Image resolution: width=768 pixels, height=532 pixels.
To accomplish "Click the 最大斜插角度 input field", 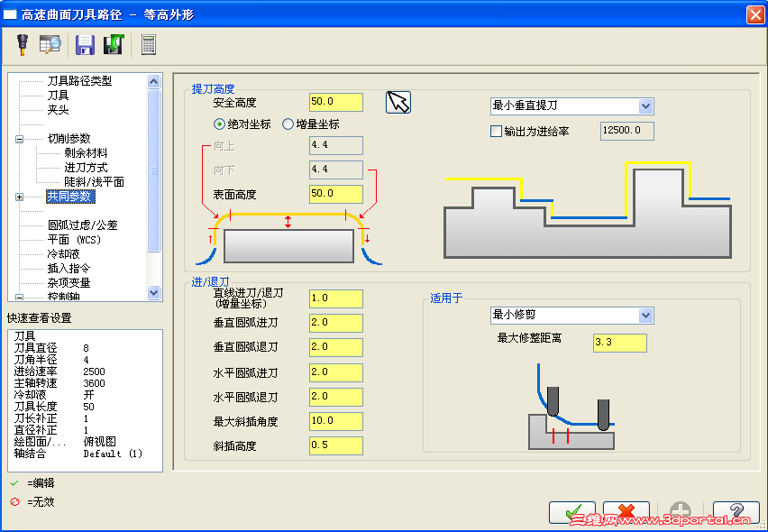I will pos(336,421).
